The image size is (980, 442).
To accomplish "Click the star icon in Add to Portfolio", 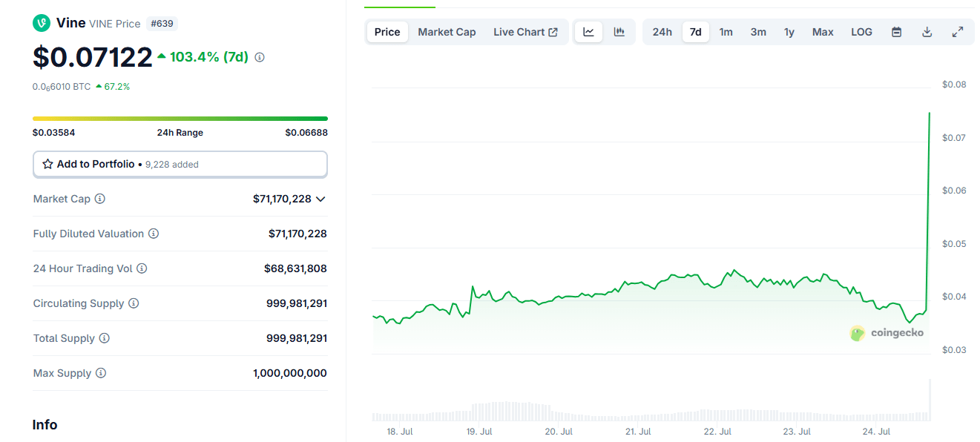I will tap(47, 164).
